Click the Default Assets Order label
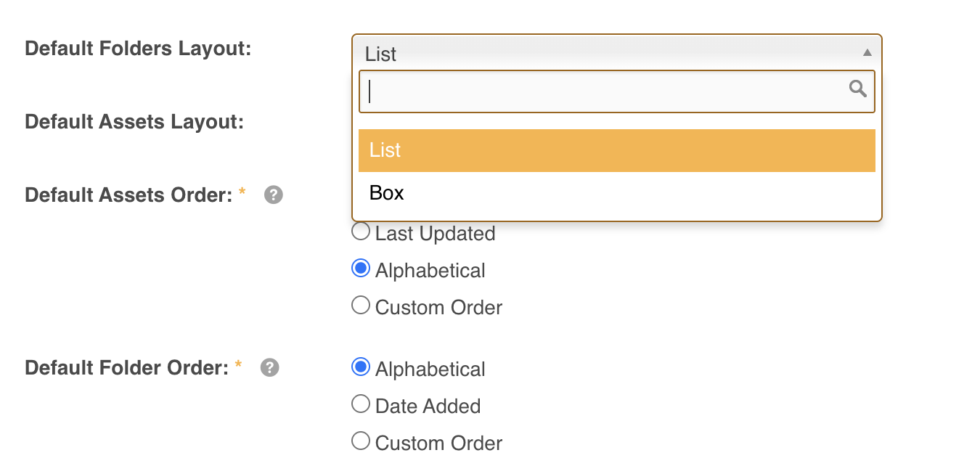The height and width of the screenshot is (466, 980). click(x=128, y=195)
